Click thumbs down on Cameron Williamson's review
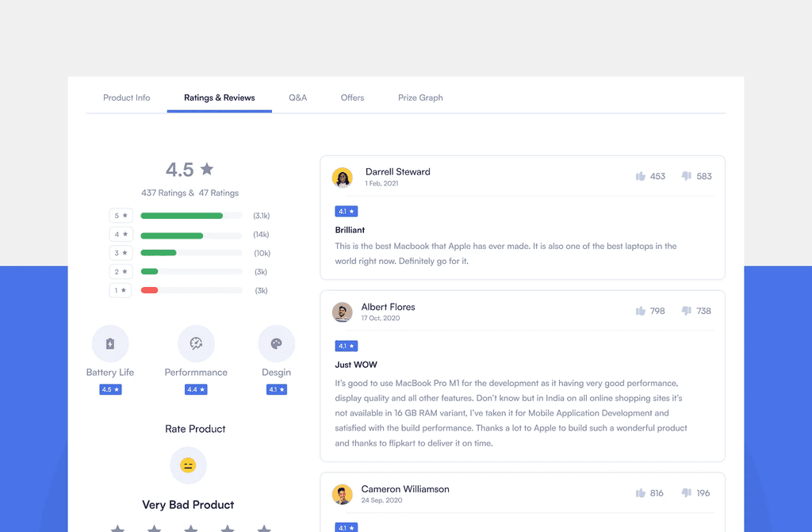 (687, 492)
